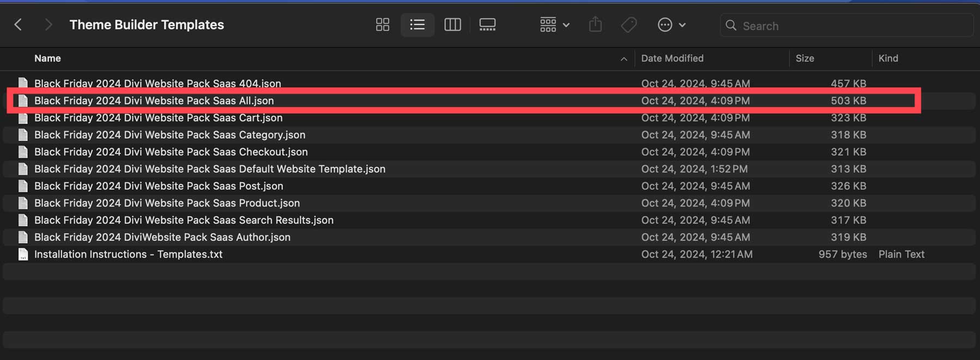This screenshot has width=980, height=360.
Task: Switch to gallery view
Action: [x=487, y=24]
